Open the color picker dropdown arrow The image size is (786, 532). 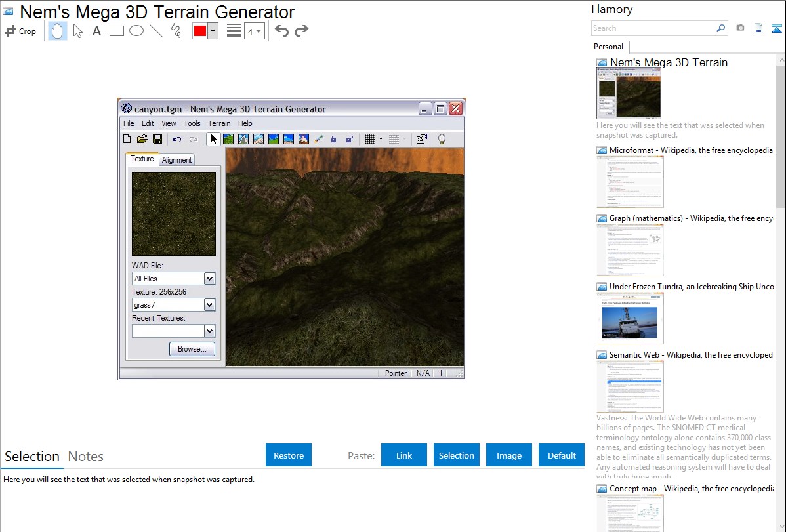tap(213, 31)
